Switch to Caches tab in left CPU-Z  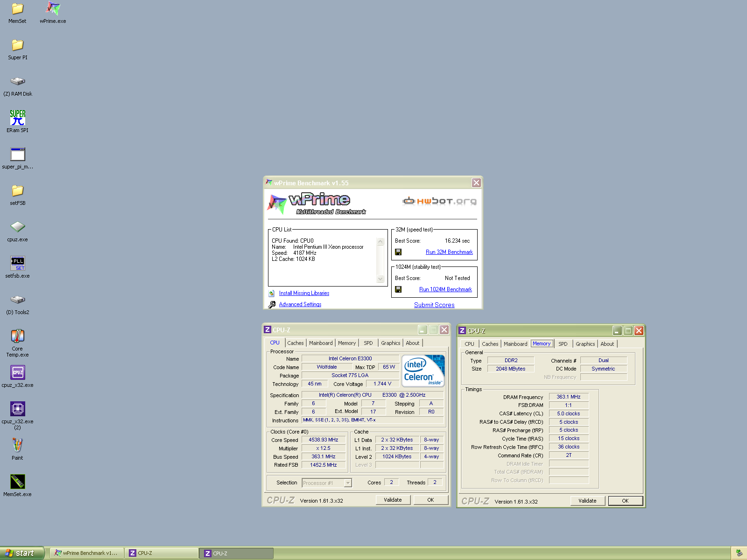click(296, 343)
